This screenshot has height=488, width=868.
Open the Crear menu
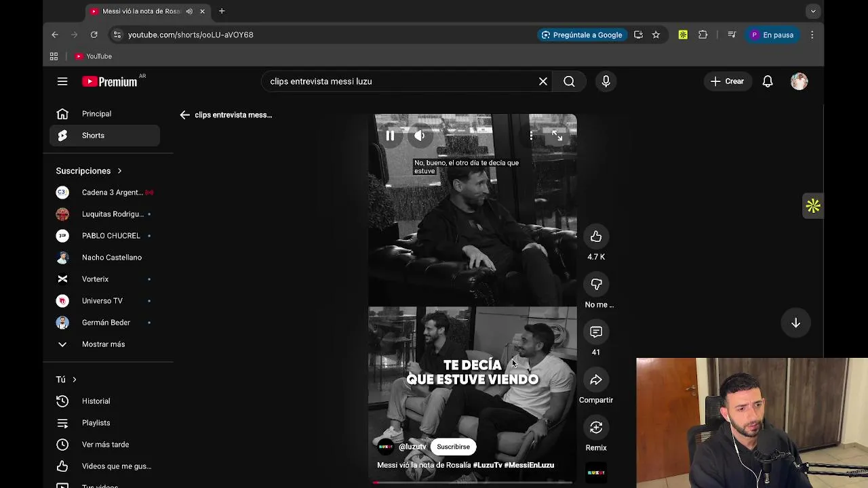(727, 81)
